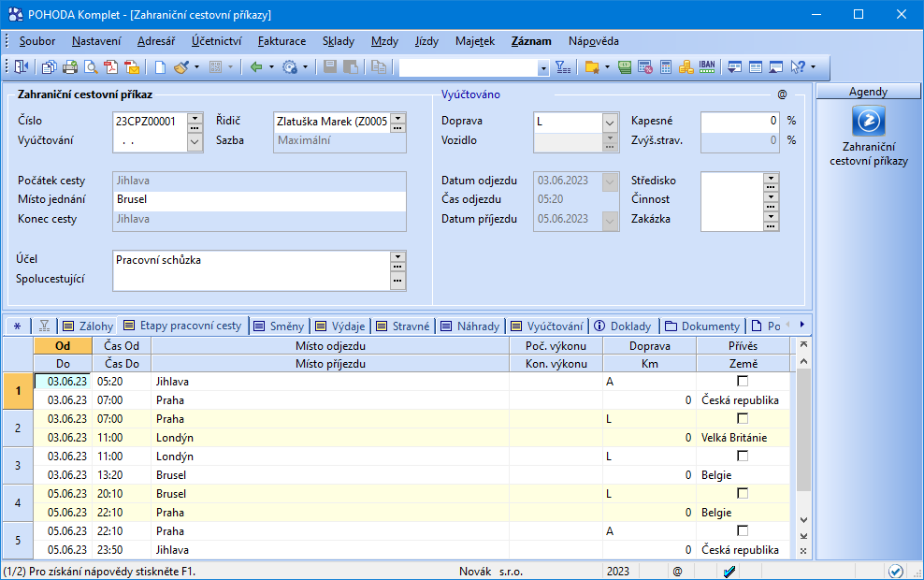This screenshot has height=580, width=924.
Task: Click the send-PDF-by-email icon
Action: click(x=132, y=66)
